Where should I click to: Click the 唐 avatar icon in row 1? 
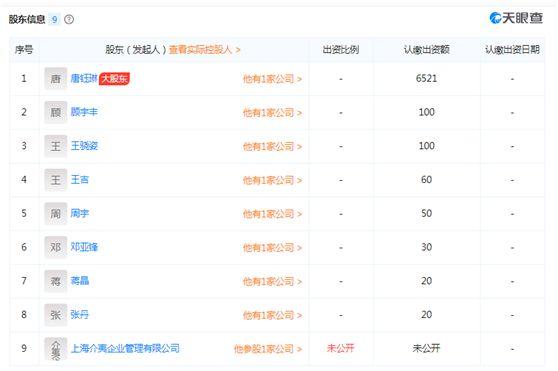click(56, 79)
